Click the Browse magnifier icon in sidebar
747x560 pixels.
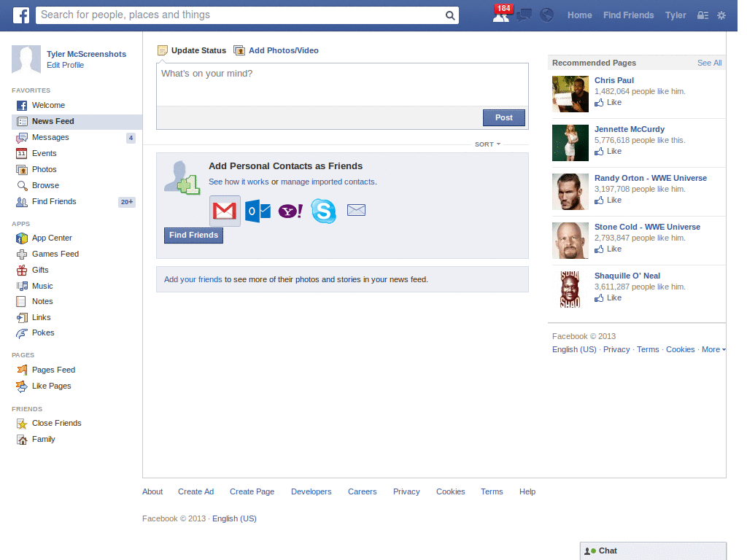click(x=22, y=186)
